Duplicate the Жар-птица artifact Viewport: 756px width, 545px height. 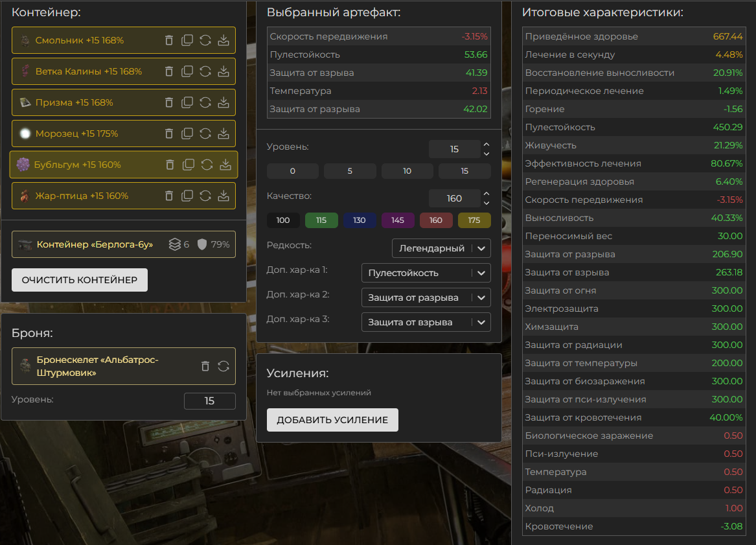187,196
